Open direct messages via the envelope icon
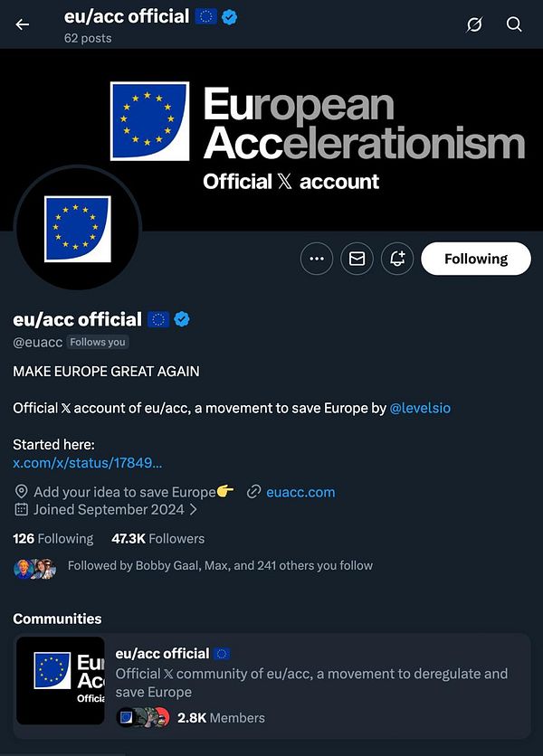Image resolution: width=543 pixels, height=756 pixels. (357, 259)
